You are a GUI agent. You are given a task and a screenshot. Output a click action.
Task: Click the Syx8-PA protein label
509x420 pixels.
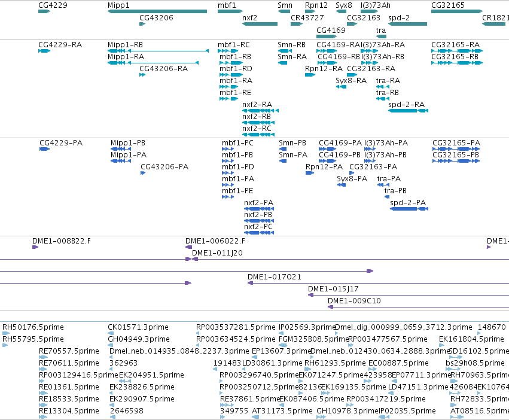[x=352, y=179]
